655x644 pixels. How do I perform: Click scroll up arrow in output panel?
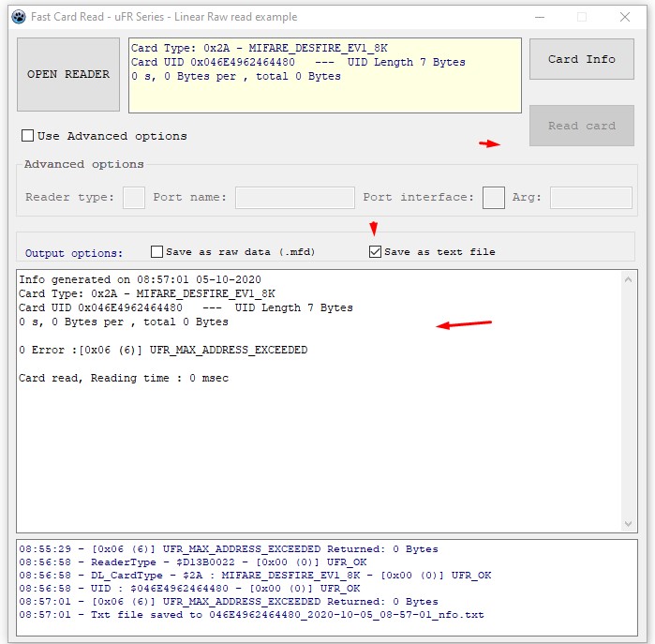click(628, 279)
